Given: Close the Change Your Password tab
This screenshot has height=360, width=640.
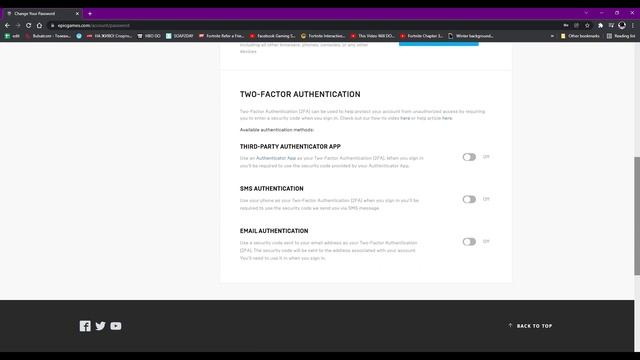Looking at the screenshot, I should (x=77, y=13).
